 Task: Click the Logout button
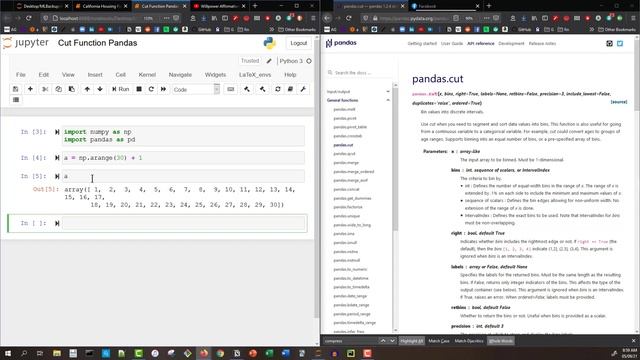[x=298, y=43]
